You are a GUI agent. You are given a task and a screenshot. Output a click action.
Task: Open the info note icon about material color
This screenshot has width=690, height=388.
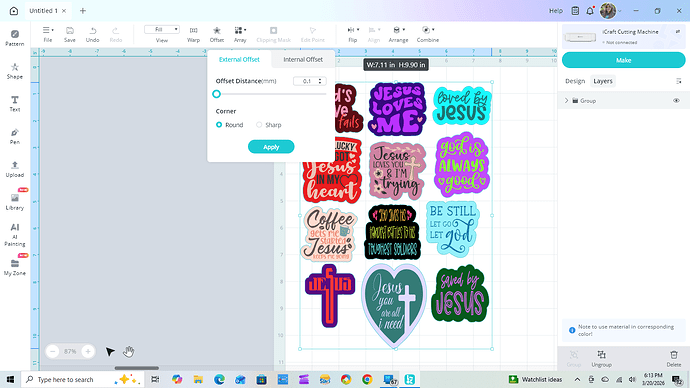[572, 330]
